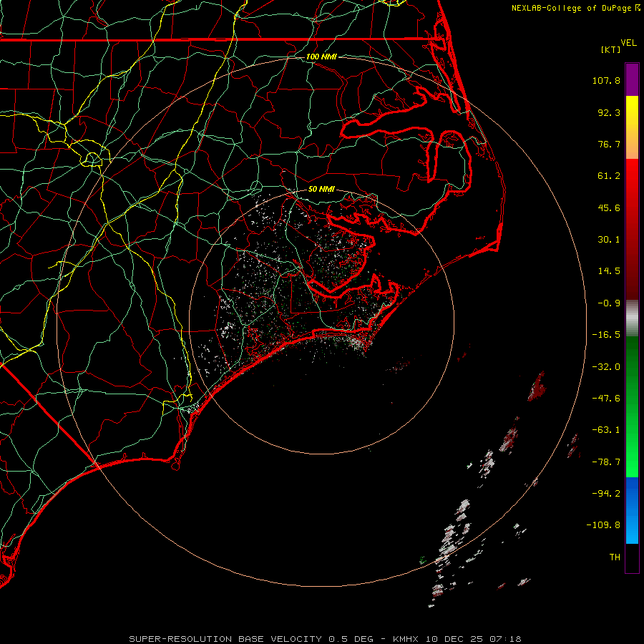644x644 pixels.
Task: Click the 30.1 velocity scale value
Action: (609, 240)
